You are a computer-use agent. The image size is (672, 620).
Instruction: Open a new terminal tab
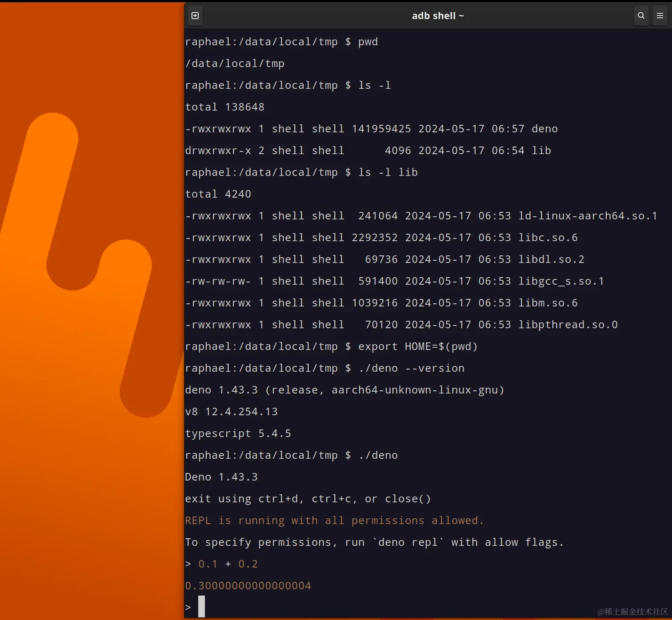195,16
